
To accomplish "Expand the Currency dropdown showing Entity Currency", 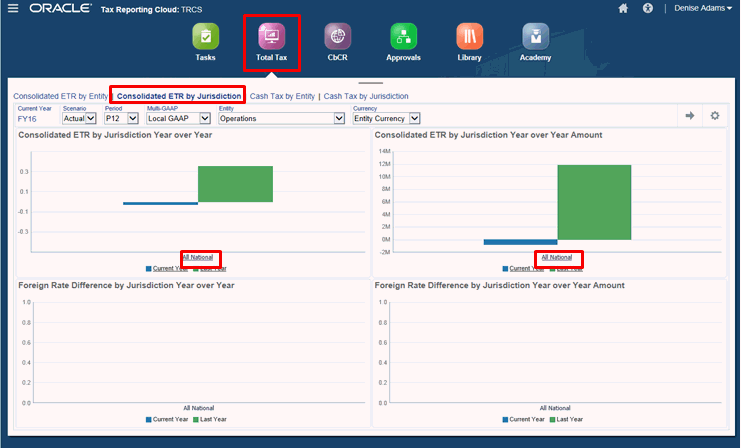I will [387, 118].
